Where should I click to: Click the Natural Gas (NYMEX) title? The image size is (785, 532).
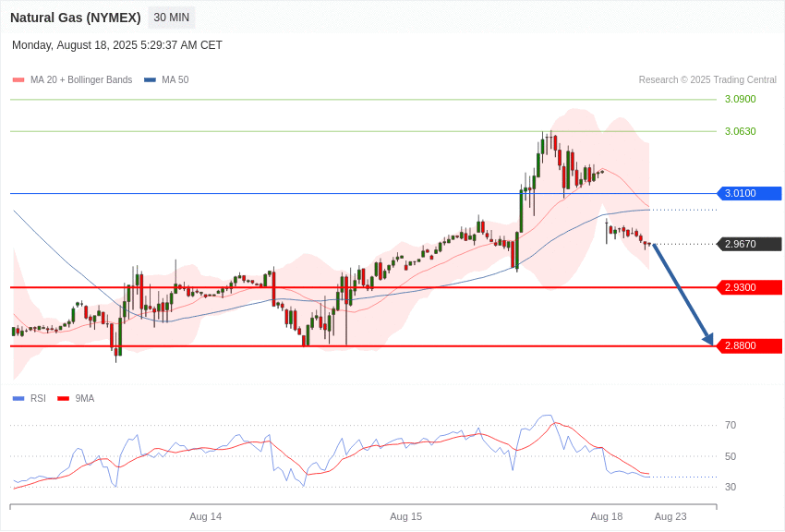[76, 18]
